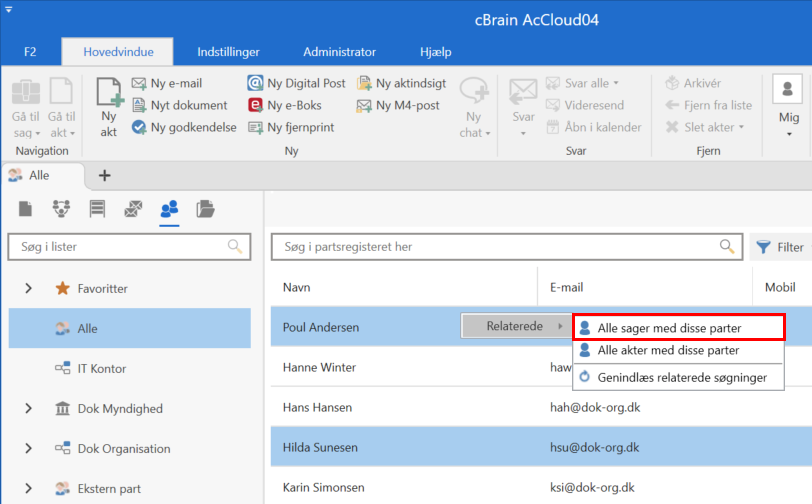
Task: Expand the Ekstern part node
Action: pyautogui.click(x=28, y=489)
